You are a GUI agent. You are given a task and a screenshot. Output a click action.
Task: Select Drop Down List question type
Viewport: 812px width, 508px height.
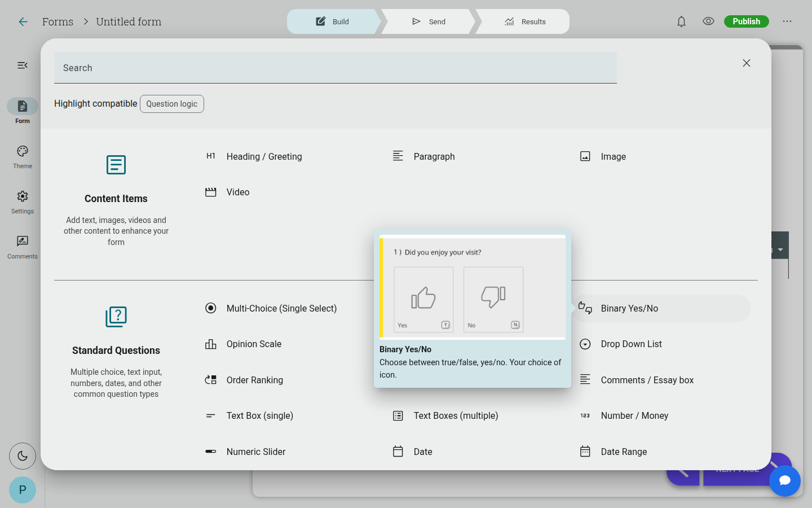tap(661, 344)
